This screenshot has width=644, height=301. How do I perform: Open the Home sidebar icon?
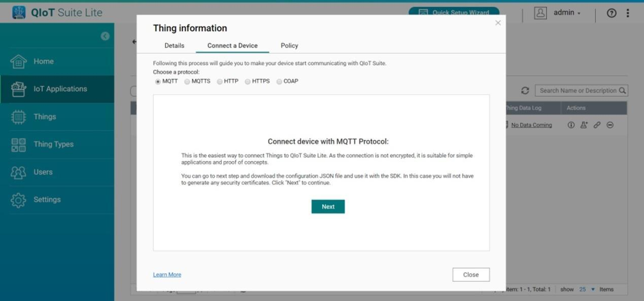click(x=18, y=61)
